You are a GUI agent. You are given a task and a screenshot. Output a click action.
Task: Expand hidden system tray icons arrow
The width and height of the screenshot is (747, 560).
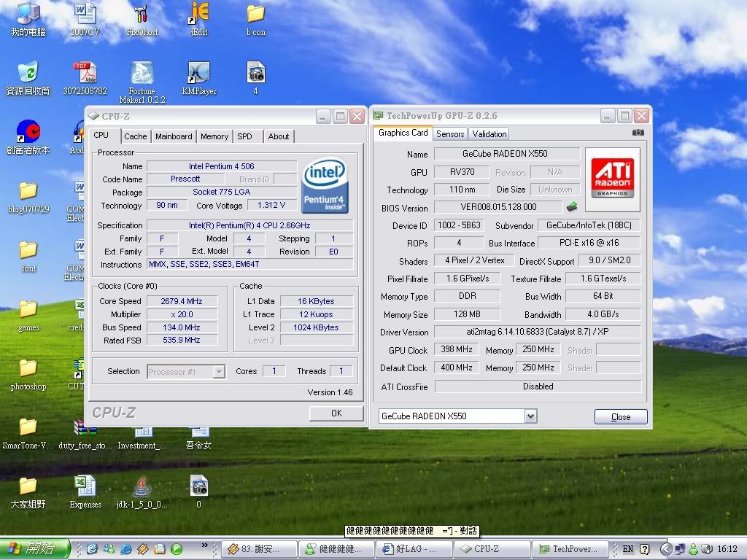click(665, 549)
